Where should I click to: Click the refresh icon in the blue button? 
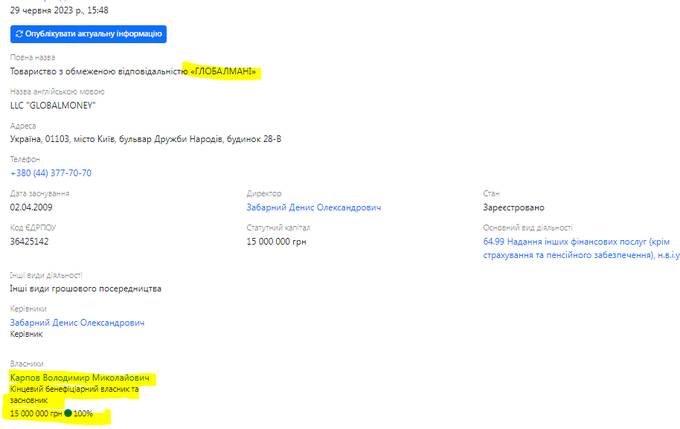pos(19,34)
